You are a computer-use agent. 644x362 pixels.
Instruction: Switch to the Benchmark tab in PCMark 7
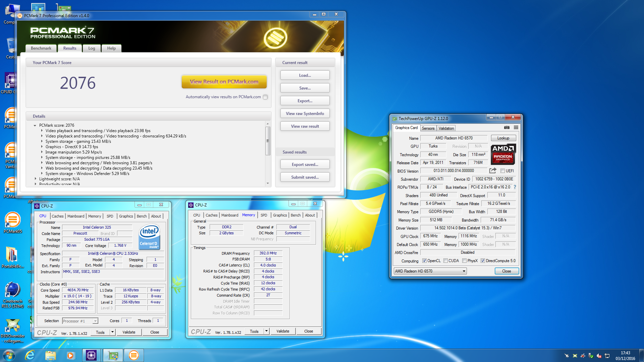[41, 48]
